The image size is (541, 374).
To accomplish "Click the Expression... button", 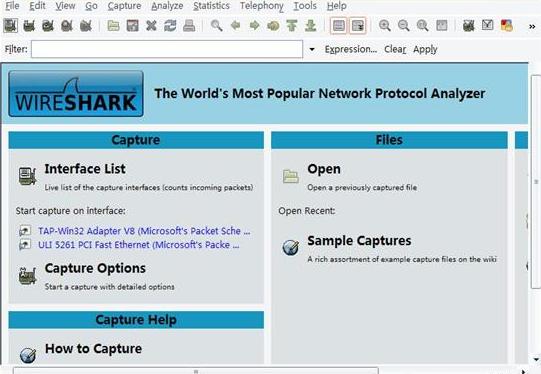I will [x=351, y=49].
